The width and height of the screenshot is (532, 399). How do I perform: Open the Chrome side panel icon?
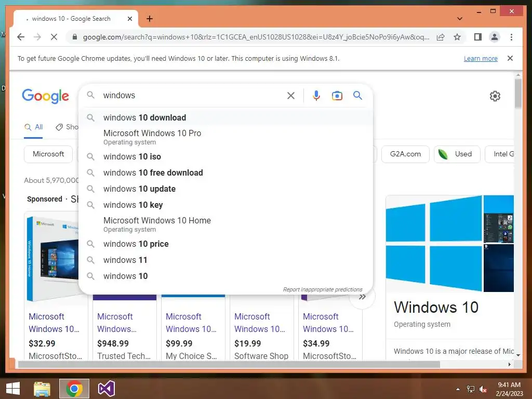coord(478,37)
